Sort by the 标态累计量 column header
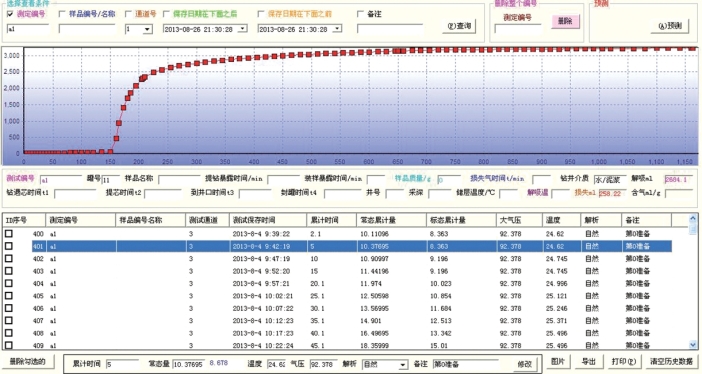The width and height of the screenshot is (702, 374). (462, 220)
